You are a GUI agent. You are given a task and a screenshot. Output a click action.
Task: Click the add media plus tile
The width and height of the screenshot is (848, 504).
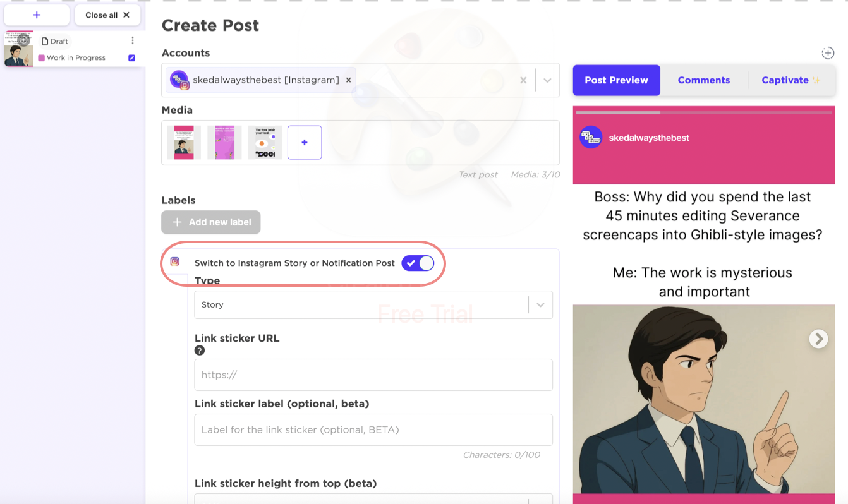[305, 143]
